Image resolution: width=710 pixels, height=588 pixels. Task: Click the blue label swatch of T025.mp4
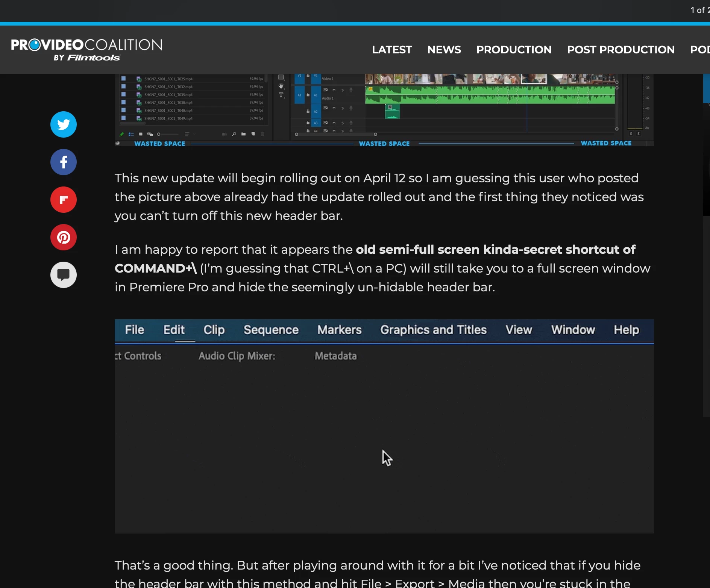click(123, 79)
